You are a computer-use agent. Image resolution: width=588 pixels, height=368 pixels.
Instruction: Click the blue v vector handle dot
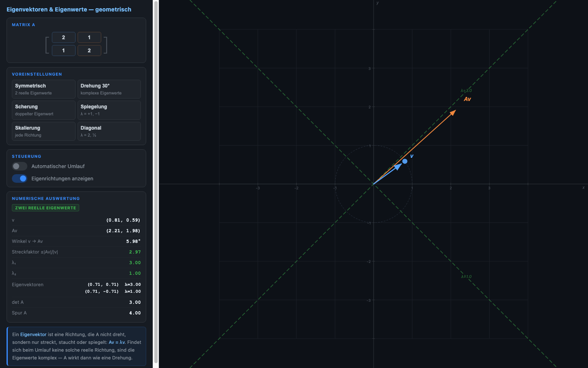click(x=405, y=161)
